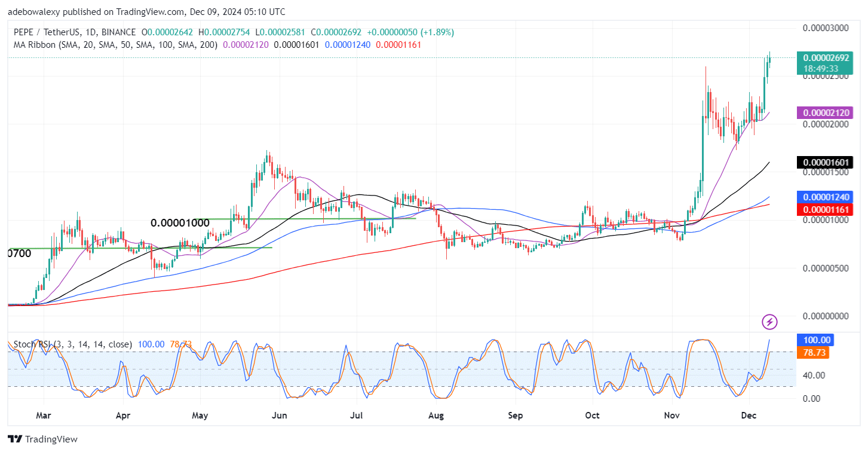Click the Oct label on time axis

[593, 414]
